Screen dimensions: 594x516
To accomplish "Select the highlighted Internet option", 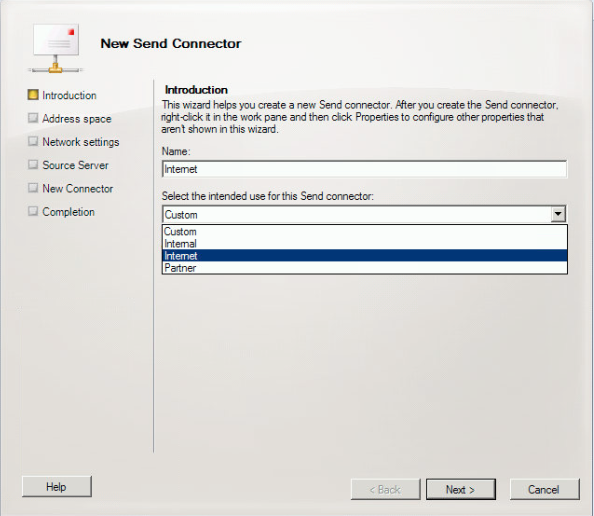I will pyautogui.click(x=364, y=255).
